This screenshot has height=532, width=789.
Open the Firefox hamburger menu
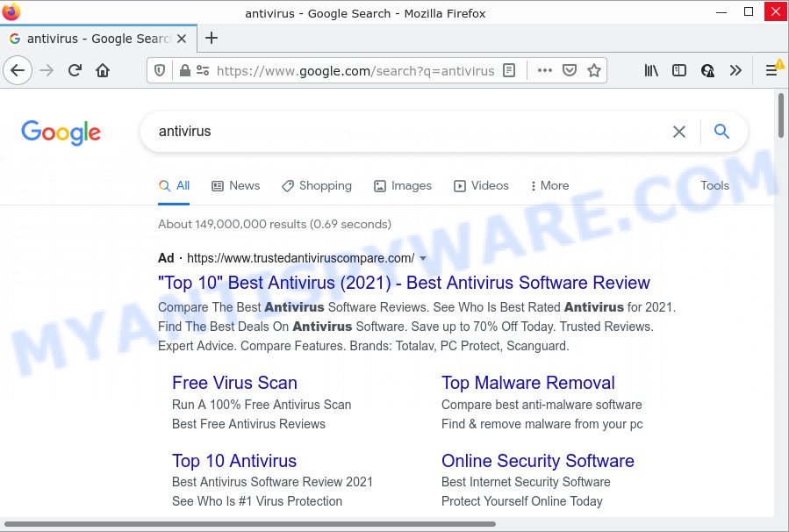click(771, 70)
